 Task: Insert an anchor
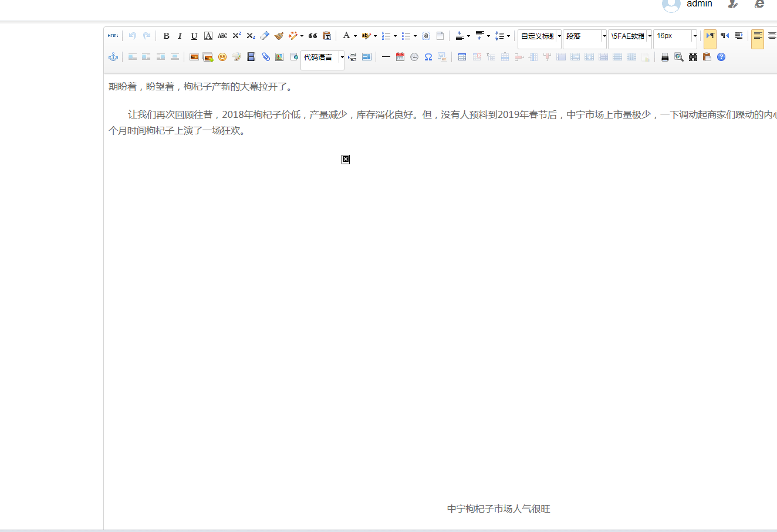click(113, 57)
